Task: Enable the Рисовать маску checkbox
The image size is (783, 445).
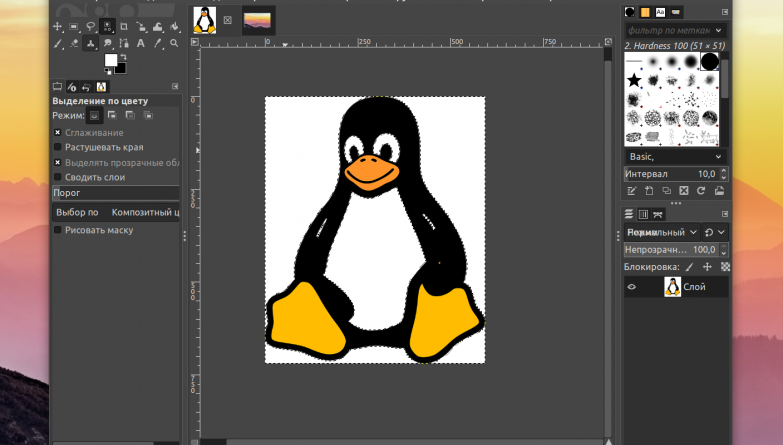Action: (57, 230)
